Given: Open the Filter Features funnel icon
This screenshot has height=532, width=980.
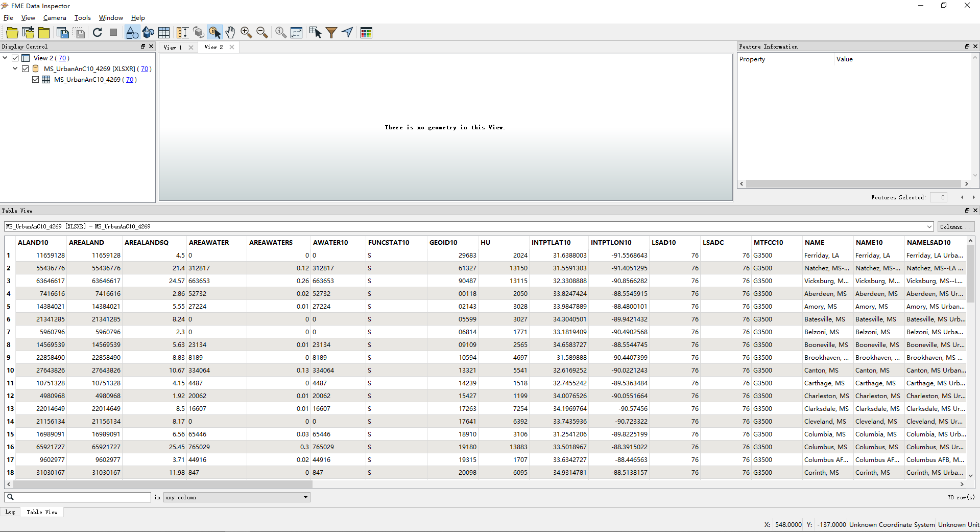Looking at the screenshot, I should [x=331, y=33].
